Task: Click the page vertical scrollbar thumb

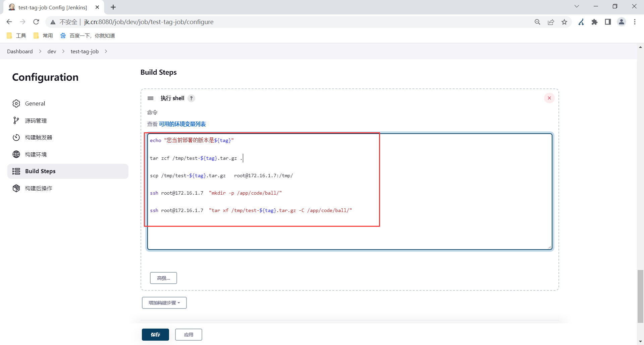Action: (640, 296)
